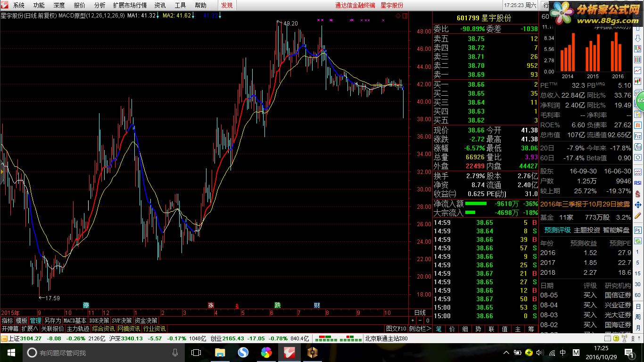Select 主题投资 tab
Viewport: 644px width, 362px height.
tap(587, 230)
